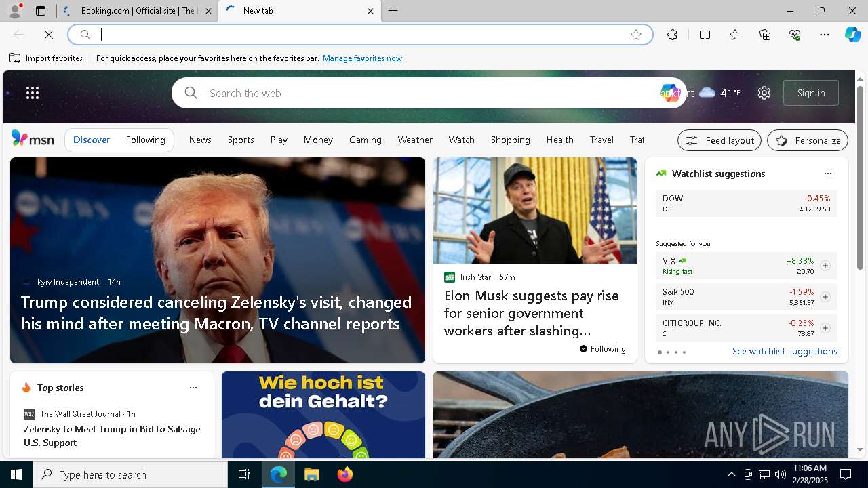Screen dimensions: 868x488
Task: Open Browser essentials heart icon
Action: pos(795,35)
